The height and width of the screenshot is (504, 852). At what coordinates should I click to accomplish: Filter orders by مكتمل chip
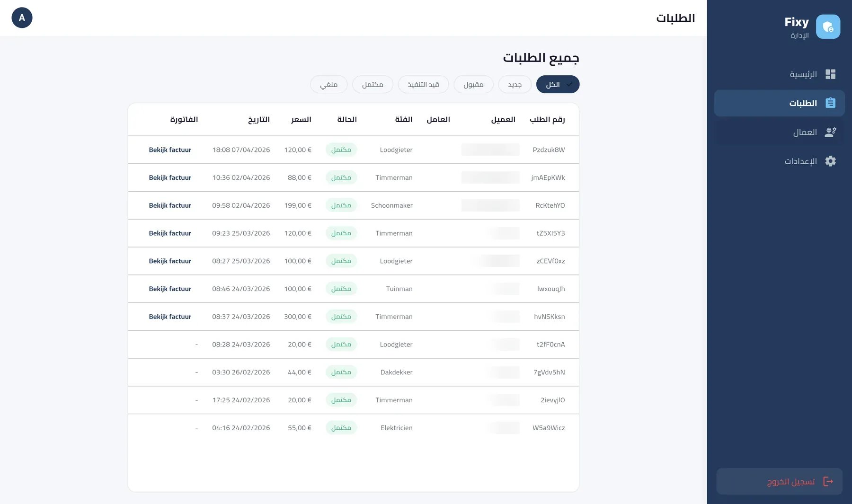point(373,84)
